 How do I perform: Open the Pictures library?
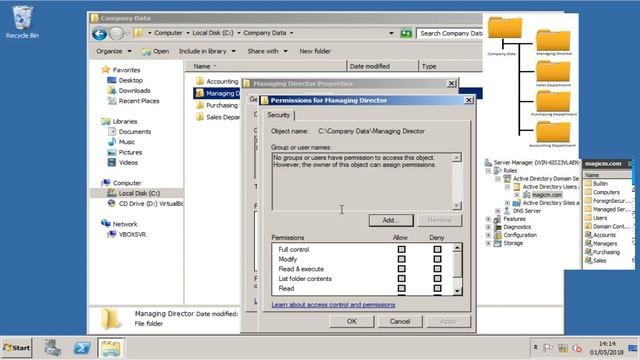click(130, 152)
